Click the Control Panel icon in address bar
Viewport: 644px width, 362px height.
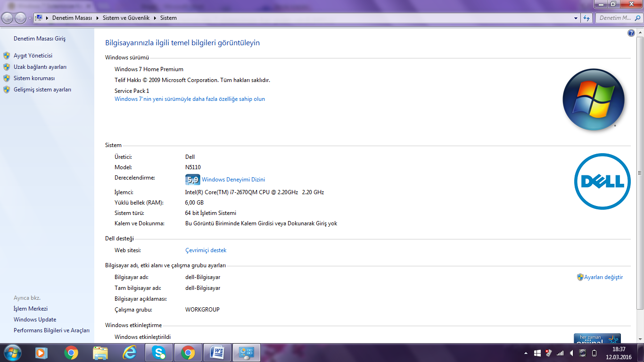[x=39, y=18]
